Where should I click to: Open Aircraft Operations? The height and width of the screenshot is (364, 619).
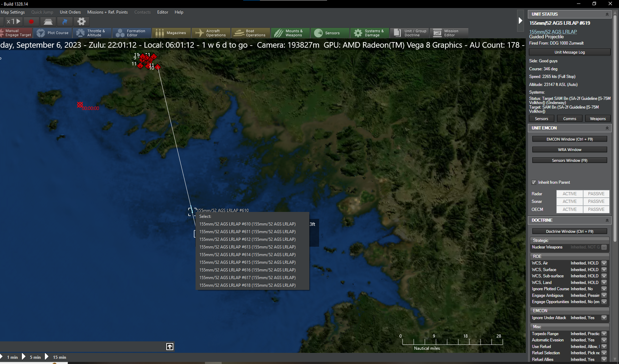(x=212, y=33)
